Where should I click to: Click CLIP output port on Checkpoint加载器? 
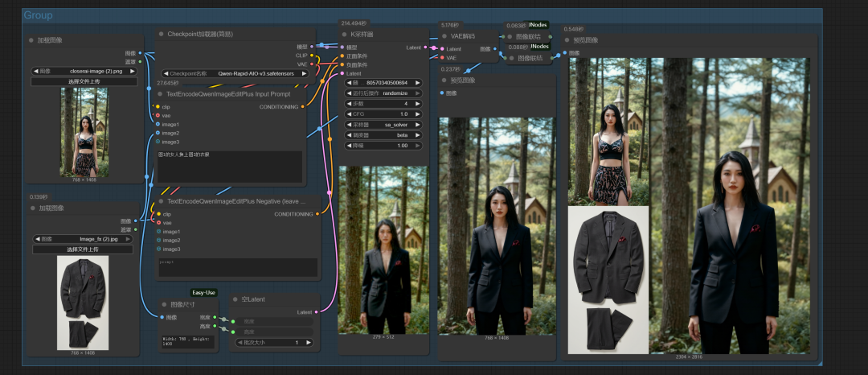[x=312, y=56]
